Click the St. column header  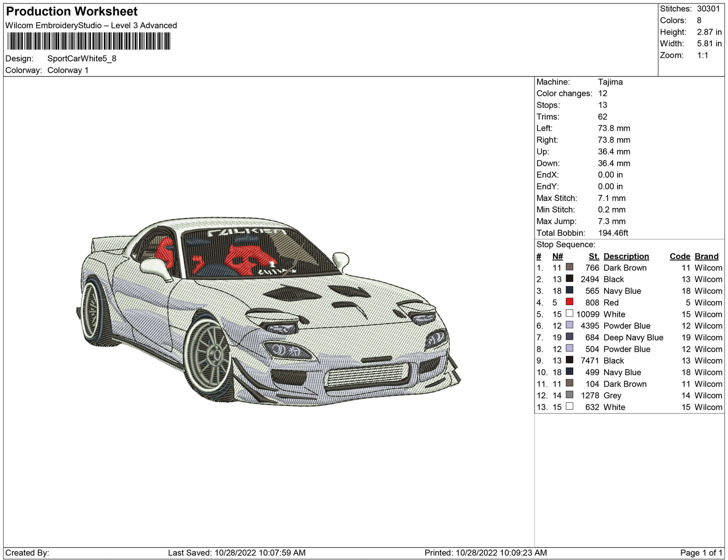coord(593,256)
